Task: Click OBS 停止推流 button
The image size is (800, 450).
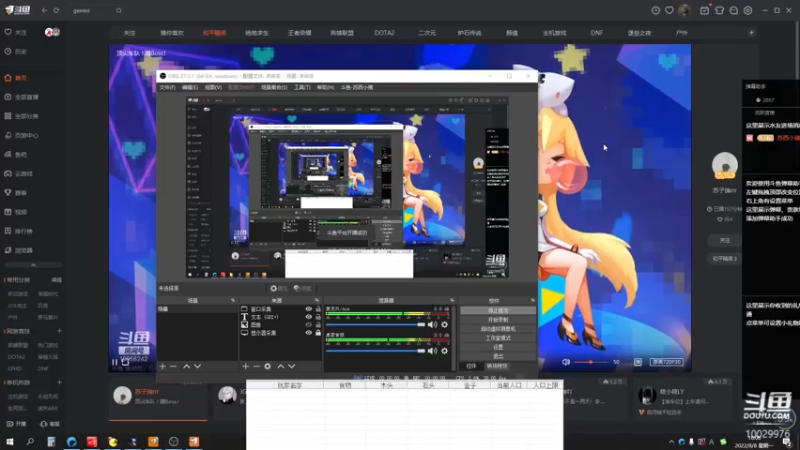Action: [498, 310]
